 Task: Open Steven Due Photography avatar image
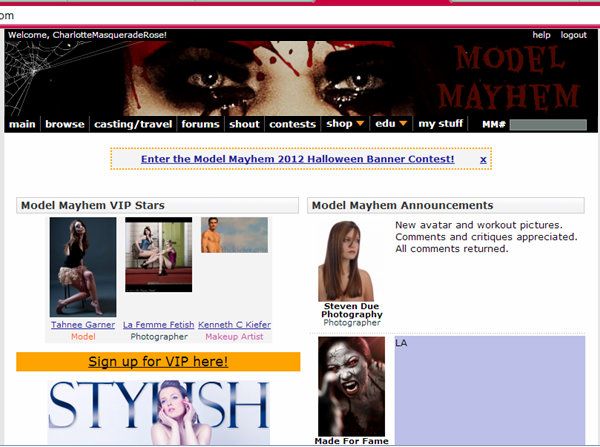[x=346, y=261]
